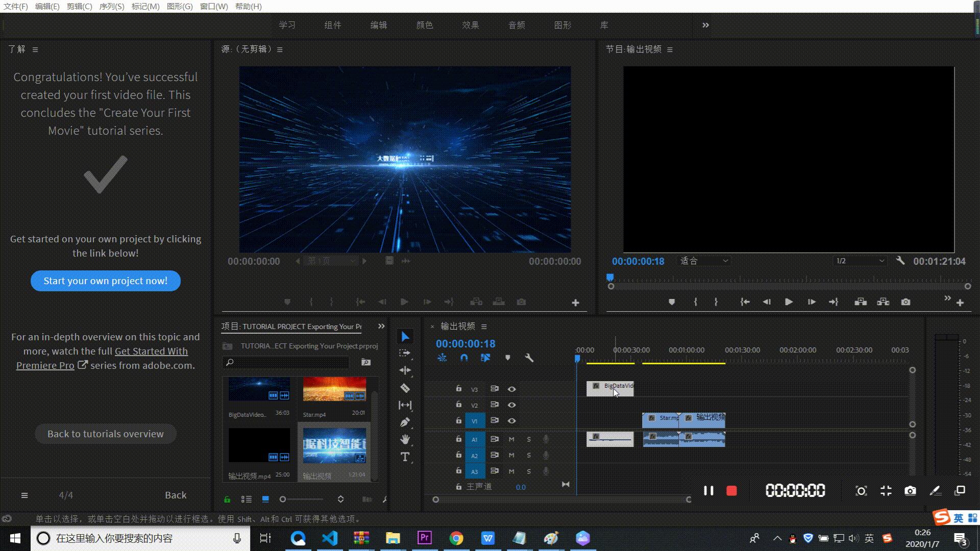Image resolution: width=980 pixels, height=551 pixels.
Task: Open 剪辑(C) menu
Action: [x=79, y=6]
